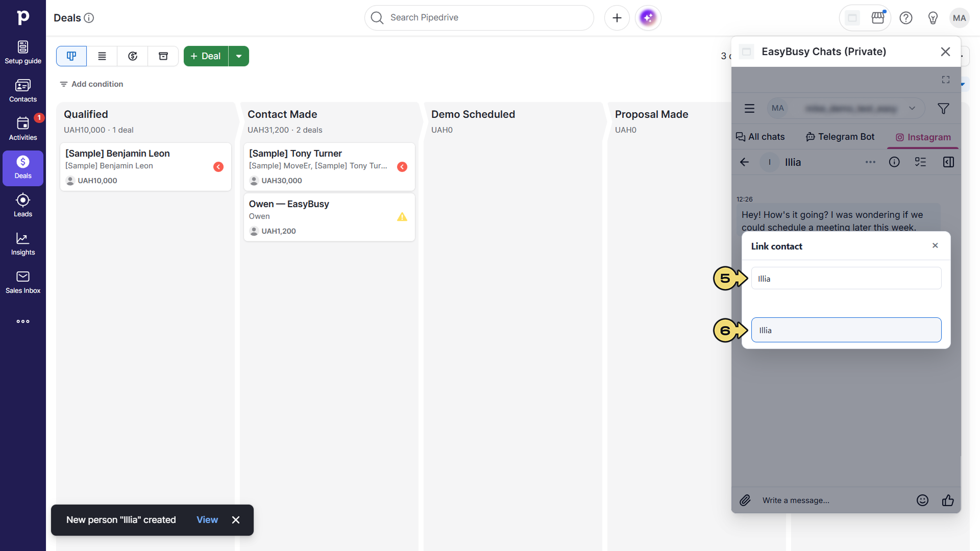Viewport: 980px width, 551px height.
Task: Click the first Illia search field
Action: point(846,279)
